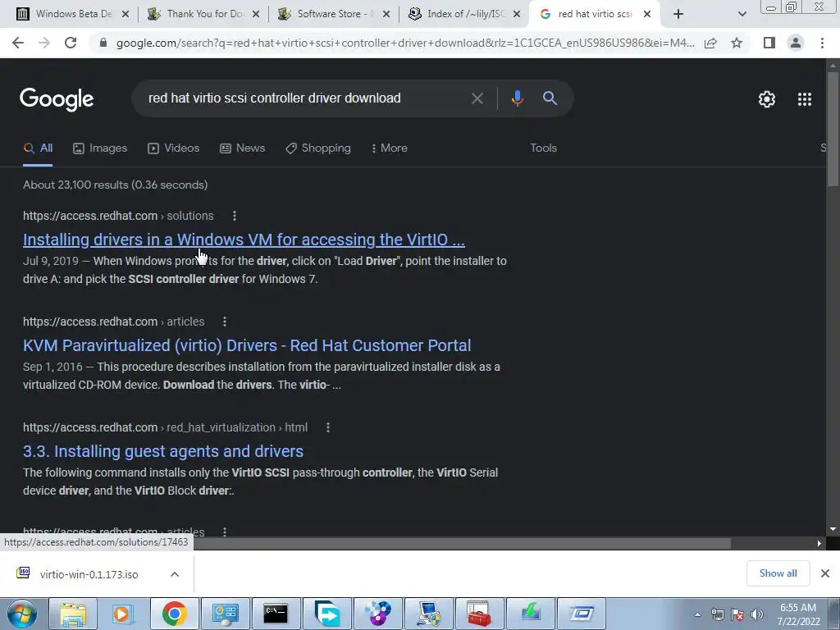
Task: Open the Command Prompt taskbar icon
Action: tap(276, 614)
